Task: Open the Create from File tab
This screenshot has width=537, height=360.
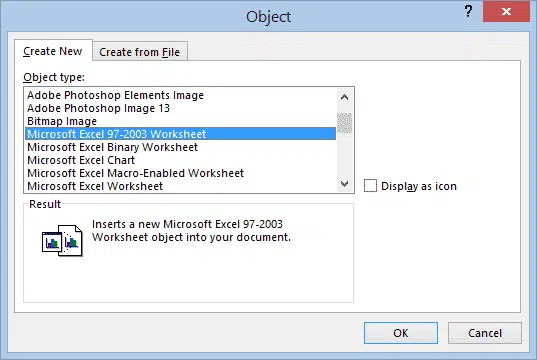Action: (x=140, y=52)
